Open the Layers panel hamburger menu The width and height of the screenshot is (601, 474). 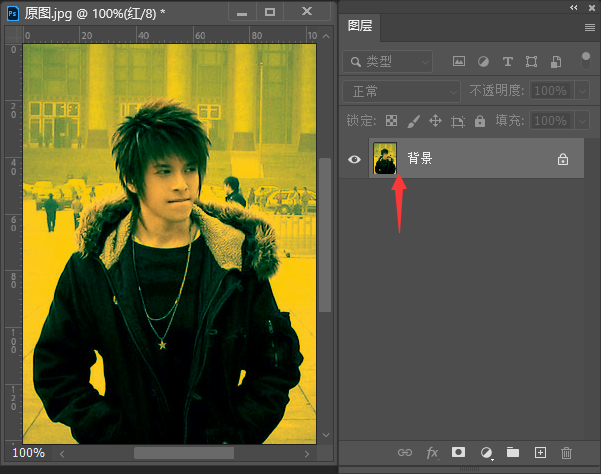point(589,27)
